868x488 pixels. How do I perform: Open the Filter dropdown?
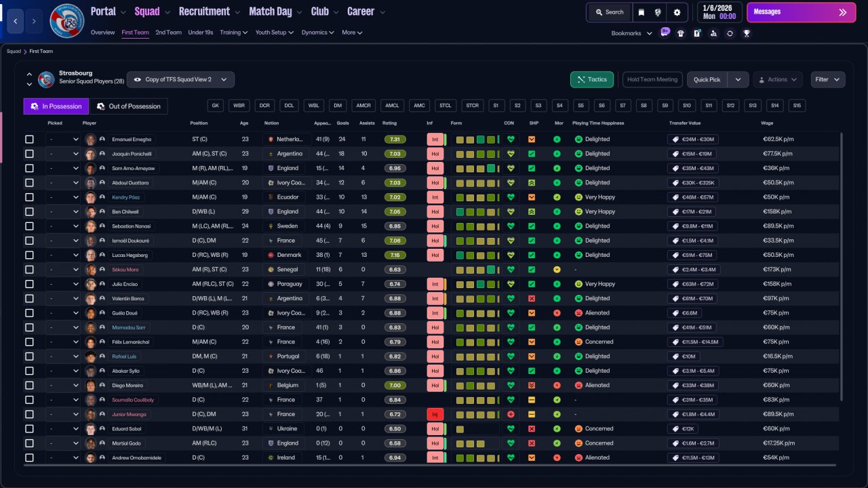(x=828, y=79)
